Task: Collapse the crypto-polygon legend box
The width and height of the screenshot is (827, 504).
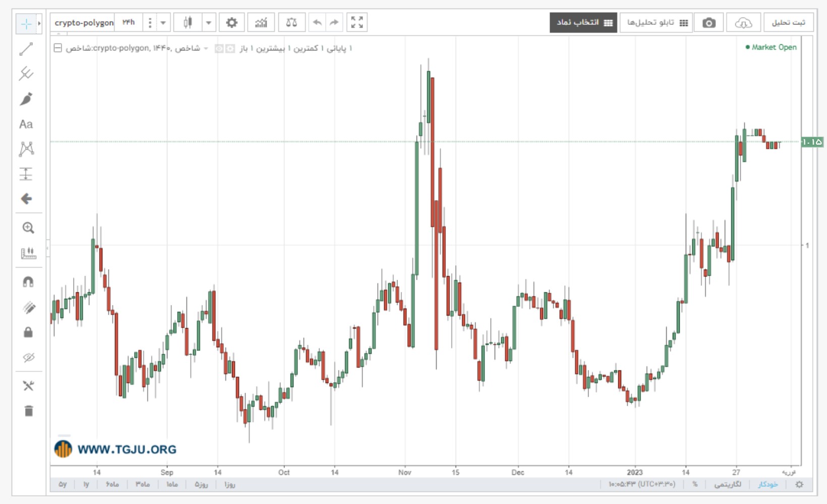Action: [x=58, y=48]
